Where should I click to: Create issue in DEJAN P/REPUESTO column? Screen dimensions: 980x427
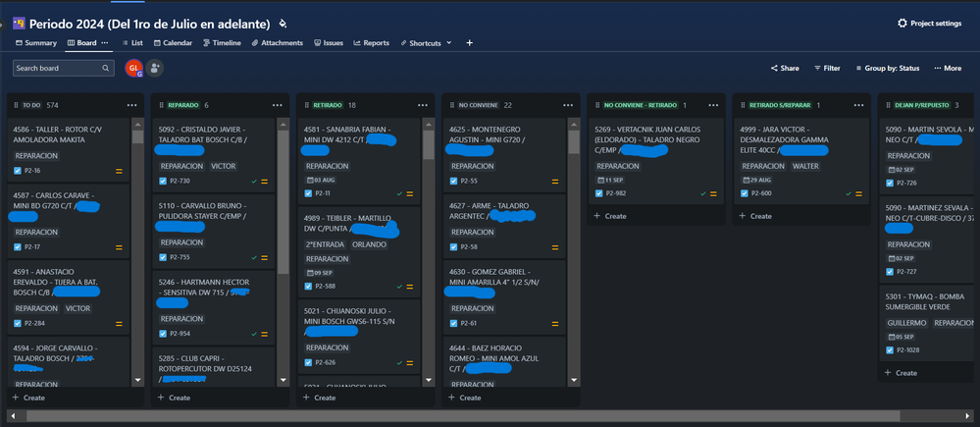pos(901,373)
